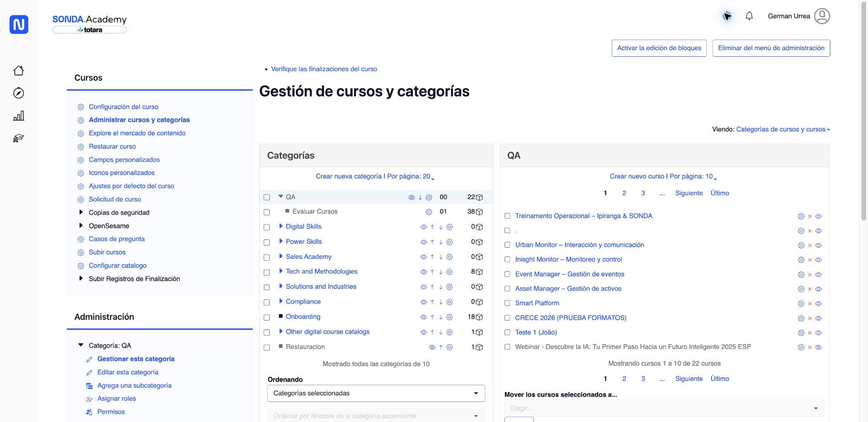868x422 pixels.
Task: Move the Sales Academy category down
Action: point(441,257)
